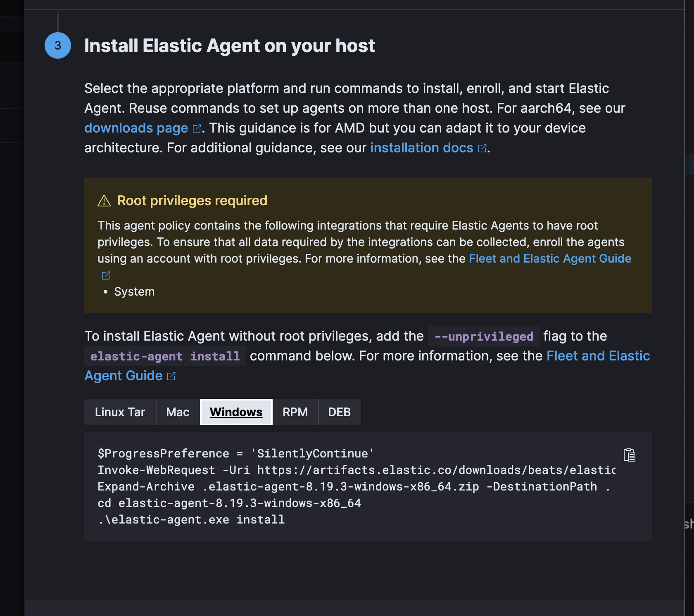The width and height of the screenshot is (694, 616).
Task: Open Fleet and Elastic Agent Guide in warning
Action: [550, 258]
